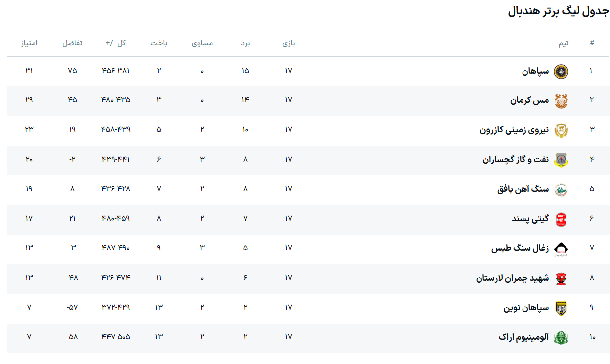610x364 pixels.
Task: Click the امتیاز column header
Action: coord(29,43)
